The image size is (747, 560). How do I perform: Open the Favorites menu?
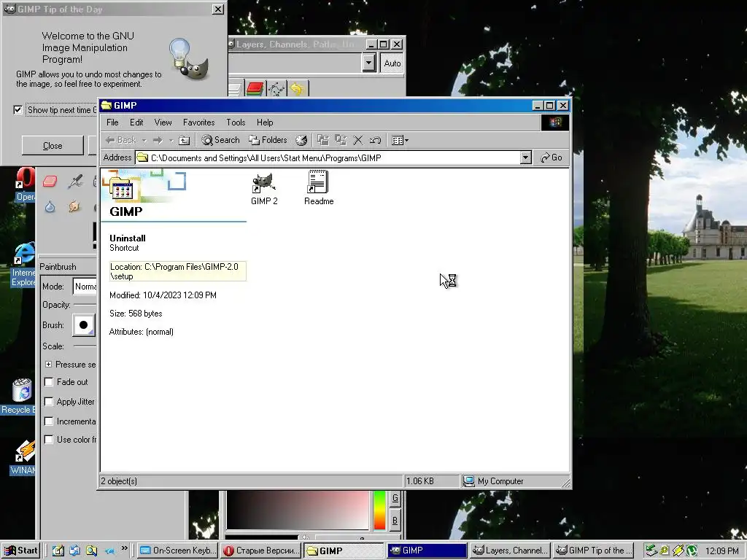[x=198, y=122]
